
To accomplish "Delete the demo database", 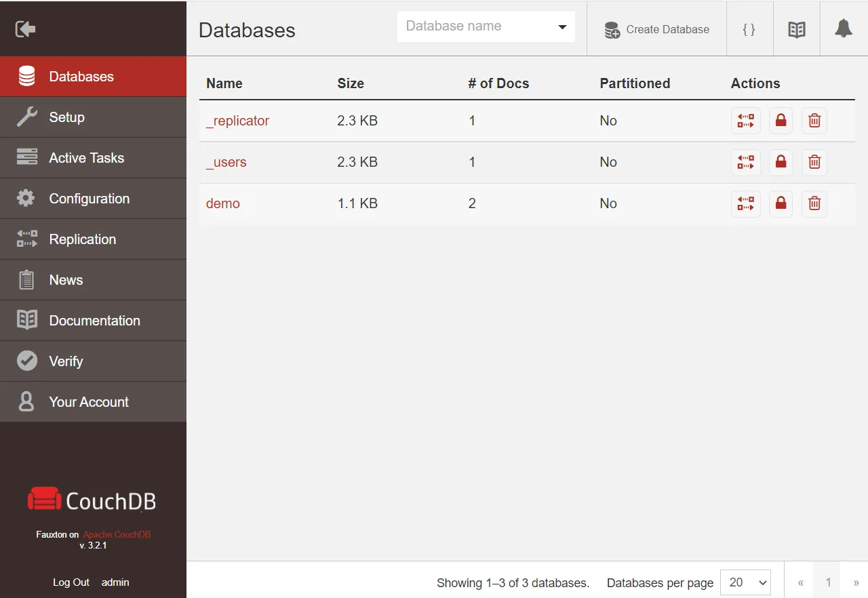I will click(814, 203).
